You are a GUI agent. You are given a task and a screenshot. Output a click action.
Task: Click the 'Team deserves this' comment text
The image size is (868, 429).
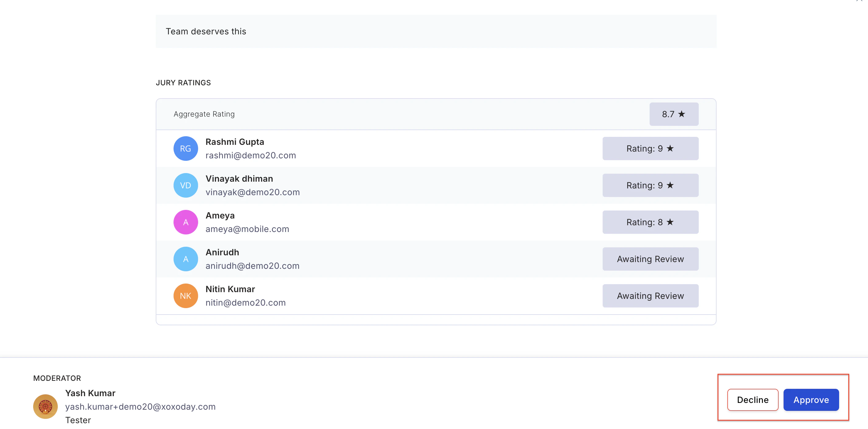coord(206,31)
